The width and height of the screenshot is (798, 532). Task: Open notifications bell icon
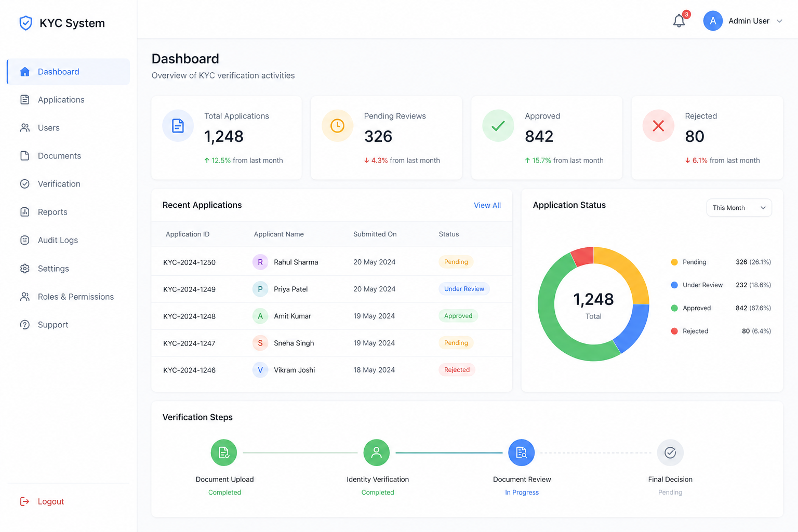tap(679, 21)
